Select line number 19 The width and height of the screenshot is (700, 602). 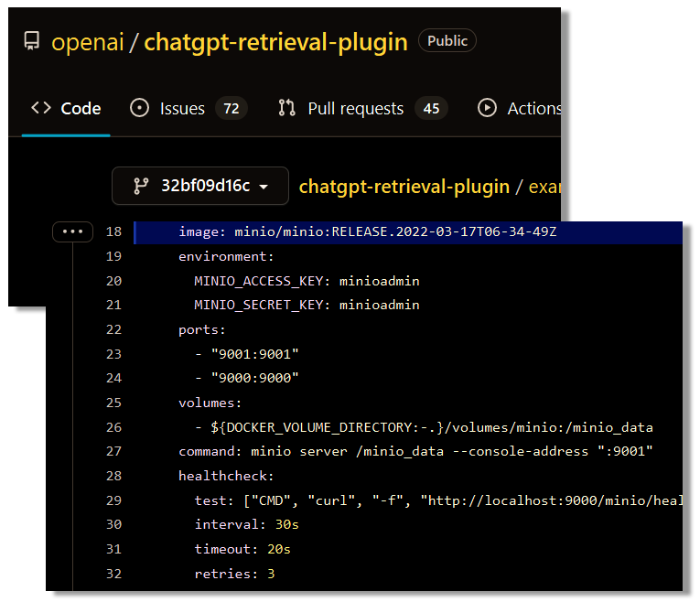click(x=113, y=256)
